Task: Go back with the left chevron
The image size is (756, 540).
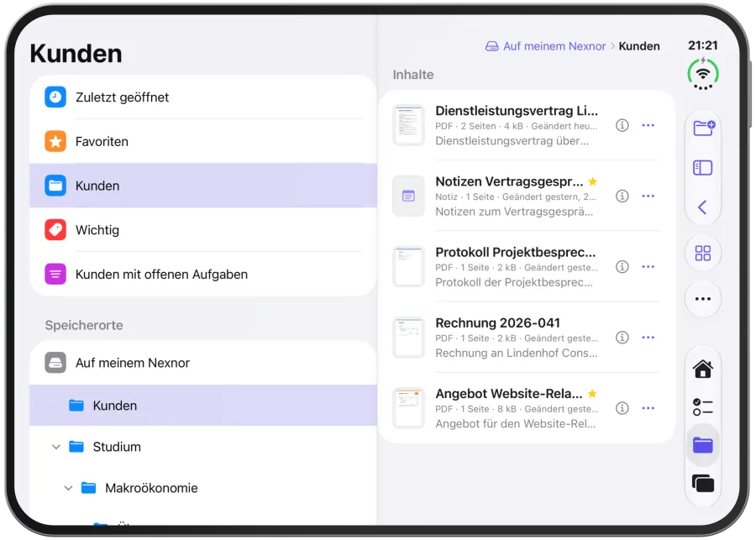Action: click(x=702, y=207)
